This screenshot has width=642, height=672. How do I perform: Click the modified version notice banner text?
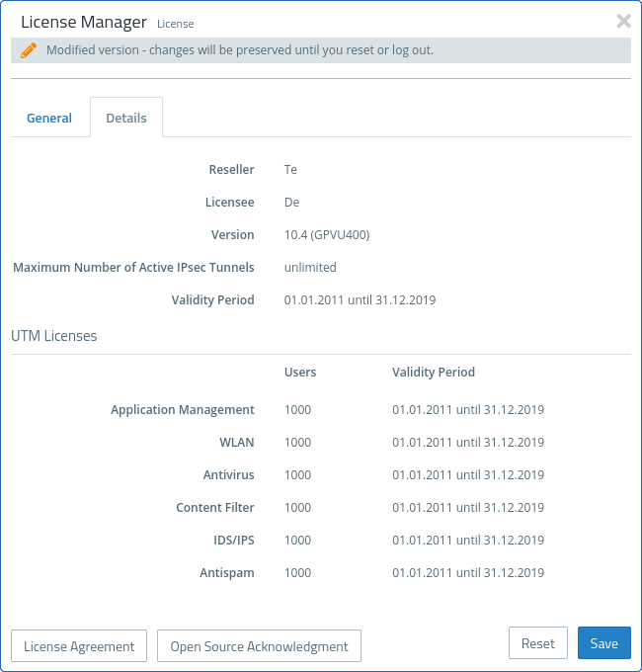click(240, 50)
